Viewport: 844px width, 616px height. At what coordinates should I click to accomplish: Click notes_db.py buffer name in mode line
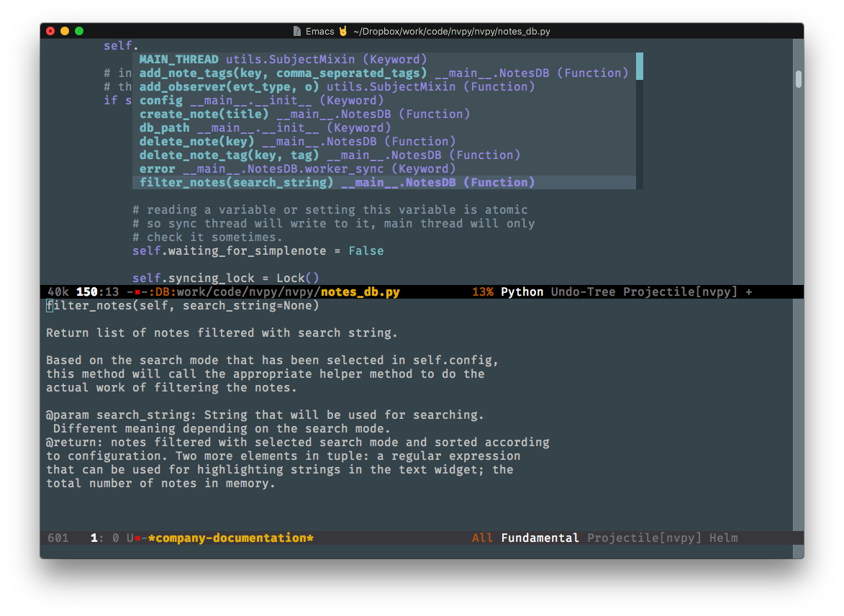(360, 292)
